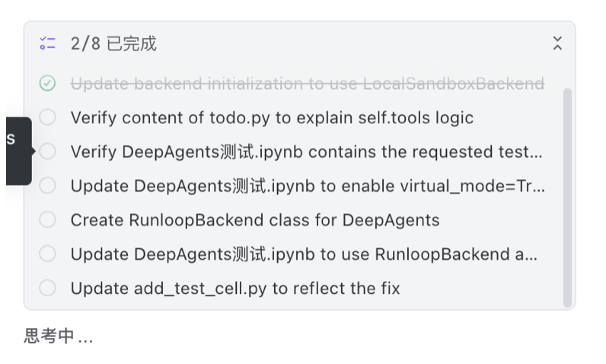
Task: Click circle beside Update add_test_cell.py task
Action: coord(47,289)
